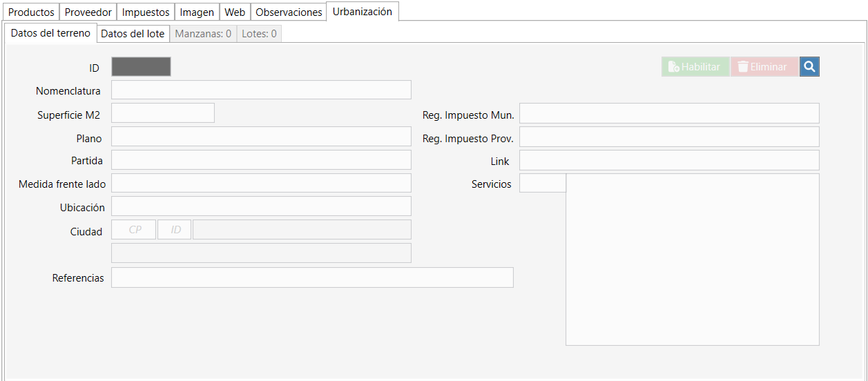Go to the Web tab
Image resolution: width=868 pixels, height=381 pixels.
pyautogui.click(x=235, y=12)
